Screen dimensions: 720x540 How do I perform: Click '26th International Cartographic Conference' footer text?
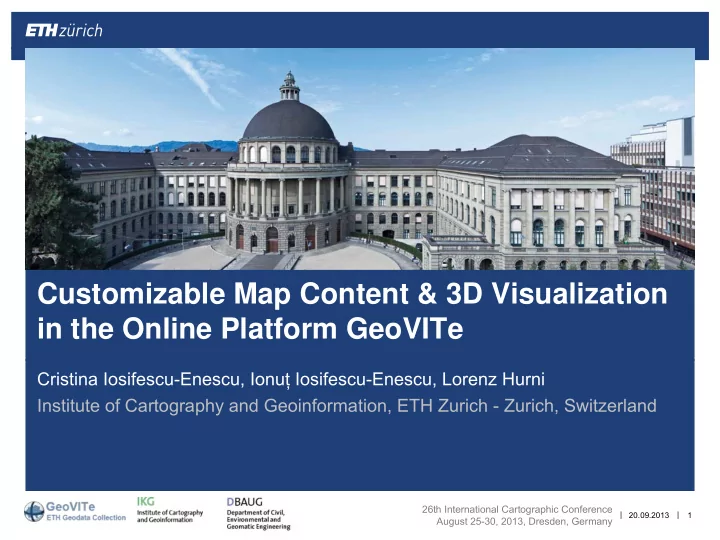(x=517, y=509)
